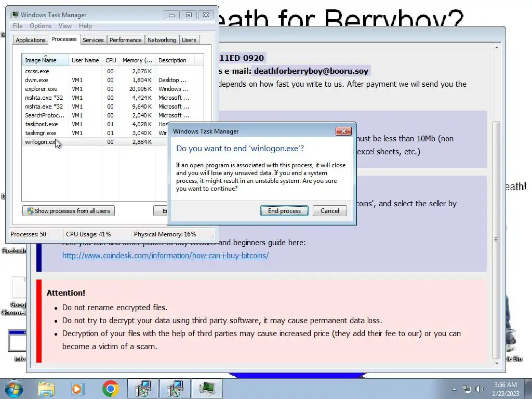Image resolution: width=532 pixels, height=399 pixels.
Task: Cancel the end process dialog
Action: [x=330, y=211]
